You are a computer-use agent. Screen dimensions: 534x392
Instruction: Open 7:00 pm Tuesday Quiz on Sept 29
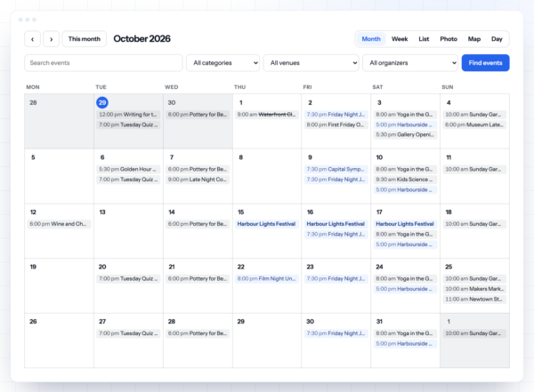pos(128,124)
